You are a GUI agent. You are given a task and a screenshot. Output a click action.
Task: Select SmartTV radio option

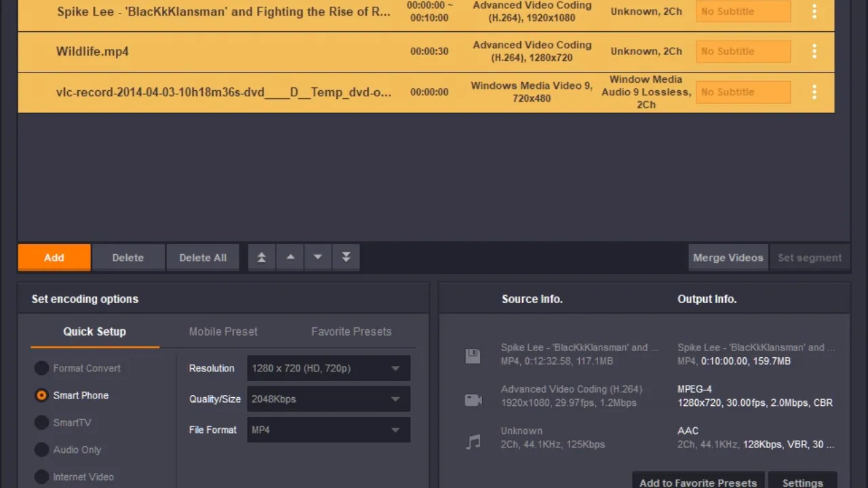pos(42,422)
